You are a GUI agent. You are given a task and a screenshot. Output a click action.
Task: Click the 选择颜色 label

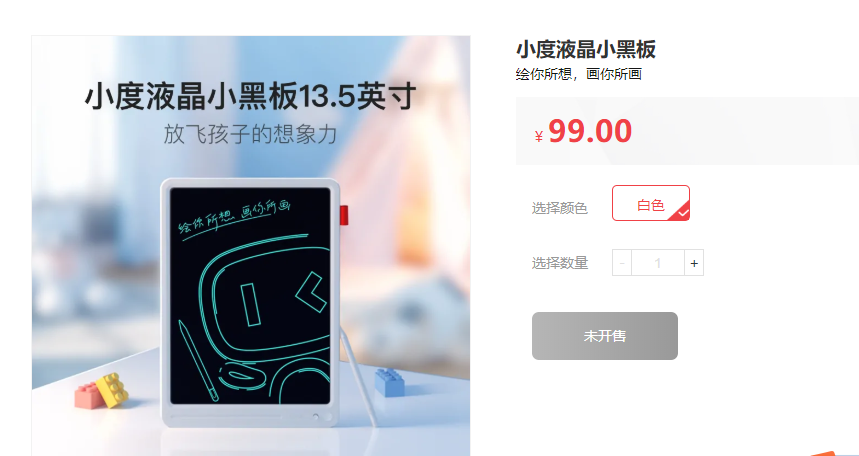559,208
